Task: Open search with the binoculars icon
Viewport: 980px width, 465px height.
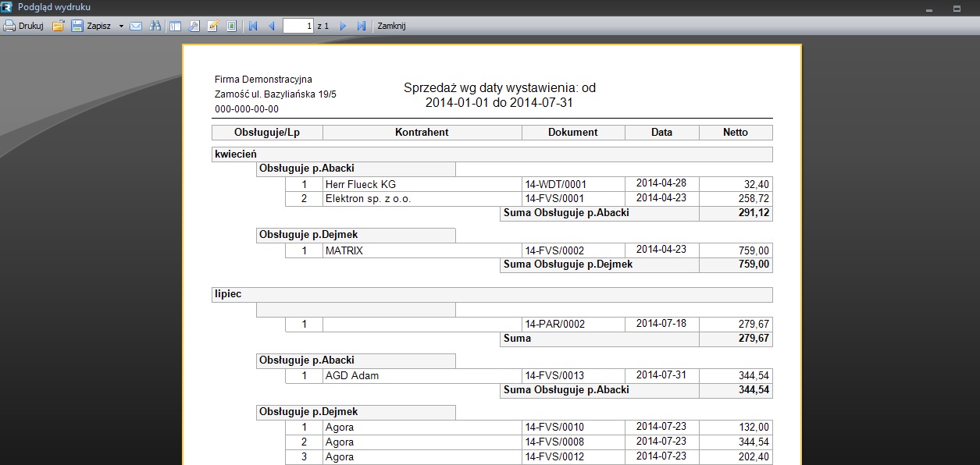Action: pos(155,26)
